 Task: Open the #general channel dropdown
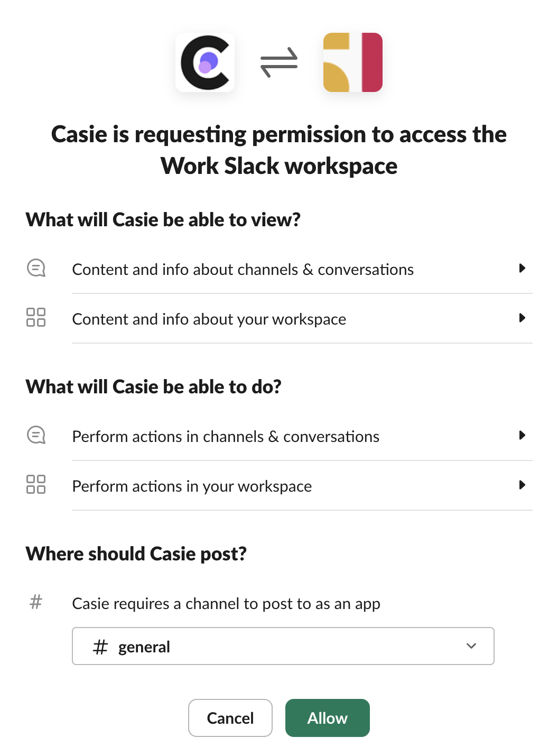tap(283, 646)
